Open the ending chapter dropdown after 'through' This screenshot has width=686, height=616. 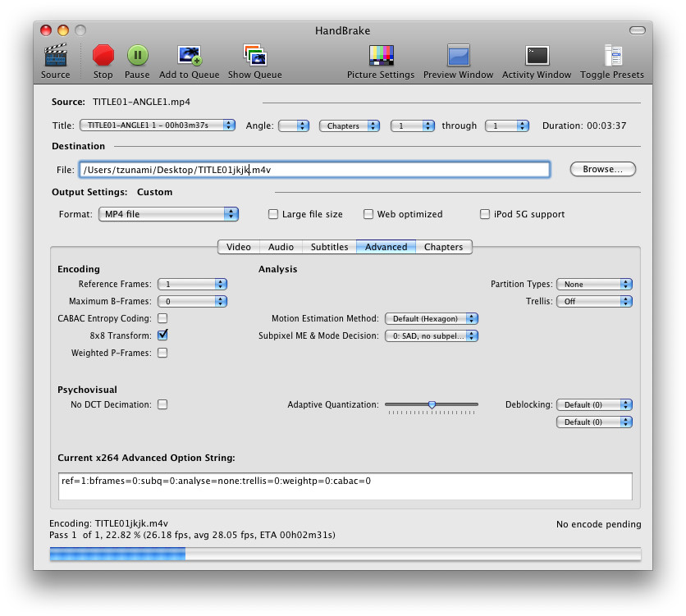[507, 126]
